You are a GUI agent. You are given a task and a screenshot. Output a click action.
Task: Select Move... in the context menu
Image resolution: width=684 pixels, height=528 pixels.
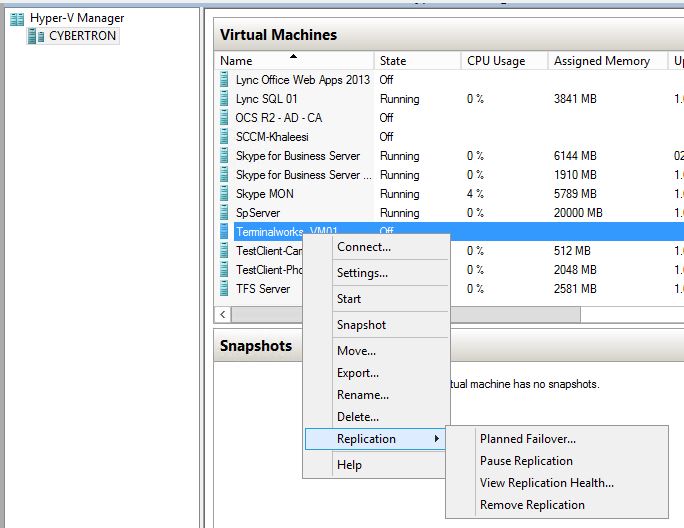coord(356,351)
